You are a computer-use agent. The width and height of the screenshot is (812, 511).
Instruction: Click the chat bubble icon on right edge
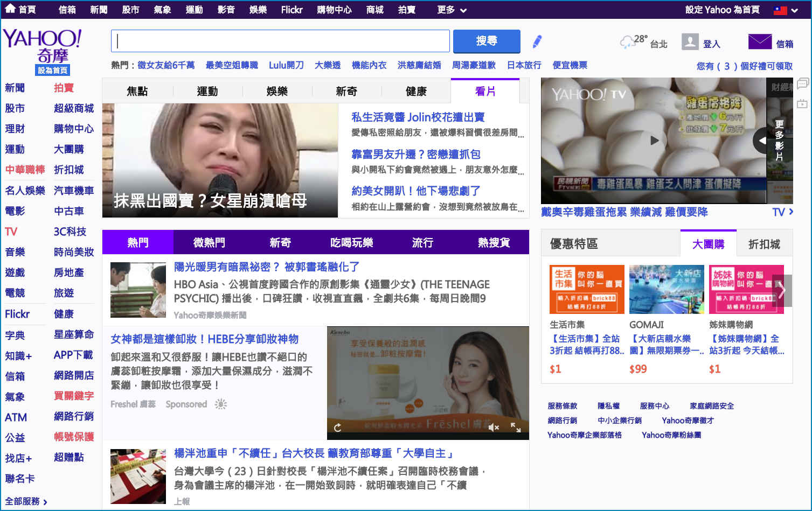click(802, 83)
